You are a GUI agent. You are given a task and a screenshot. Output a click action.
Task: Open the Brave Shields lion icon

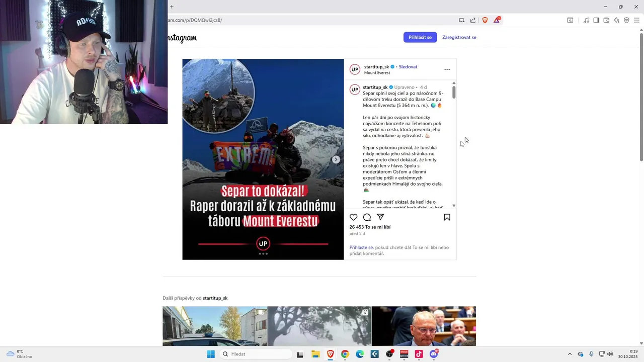[485, 20]
